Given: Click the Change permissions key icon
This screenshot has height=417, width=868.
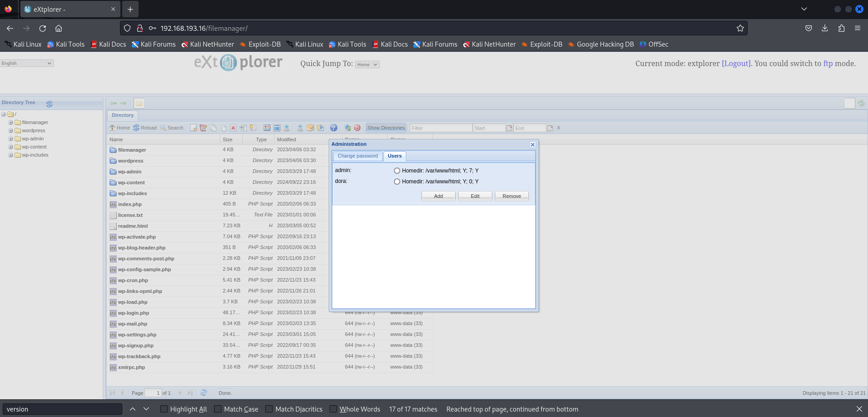Looking at the screenshot, I should [253, 128].
